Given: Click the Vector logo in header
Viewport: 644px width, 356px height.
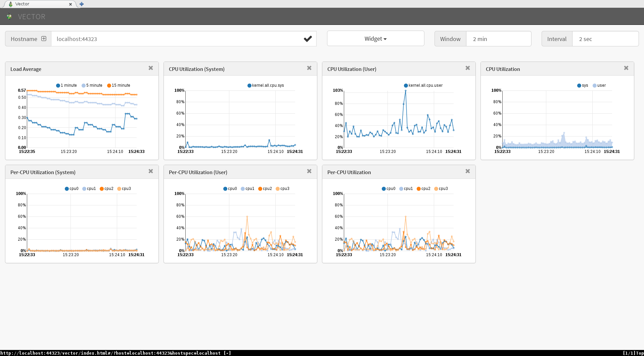Looking at the screenshot, I should click(9, 16).
